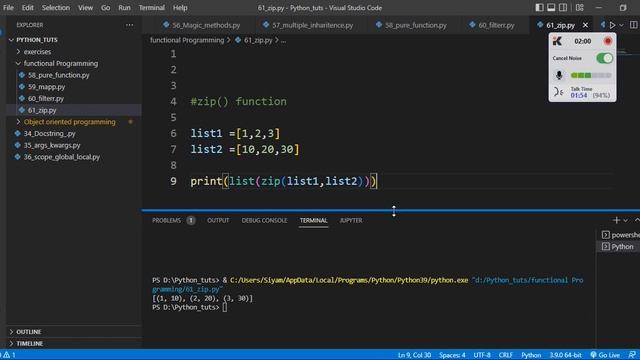
Task: Select the powershell terminal instance
Action: (x=620, y=235)
